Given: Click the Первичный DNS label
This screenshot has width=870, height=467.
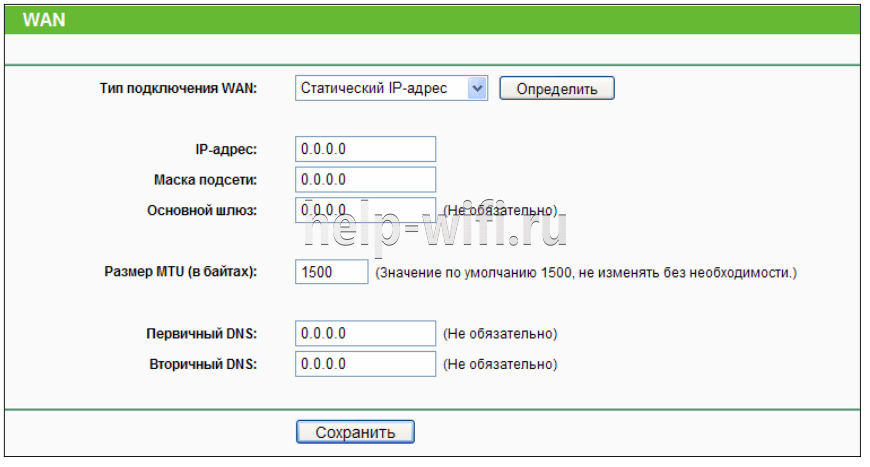Looking at the screenshot, I should click(x=202, y=333).
